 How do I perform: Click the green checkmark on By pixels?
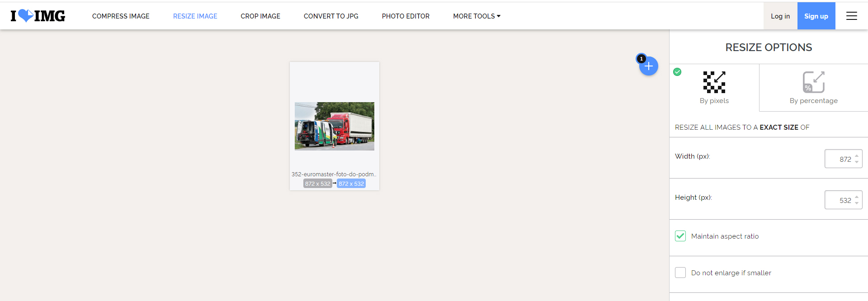677,72
